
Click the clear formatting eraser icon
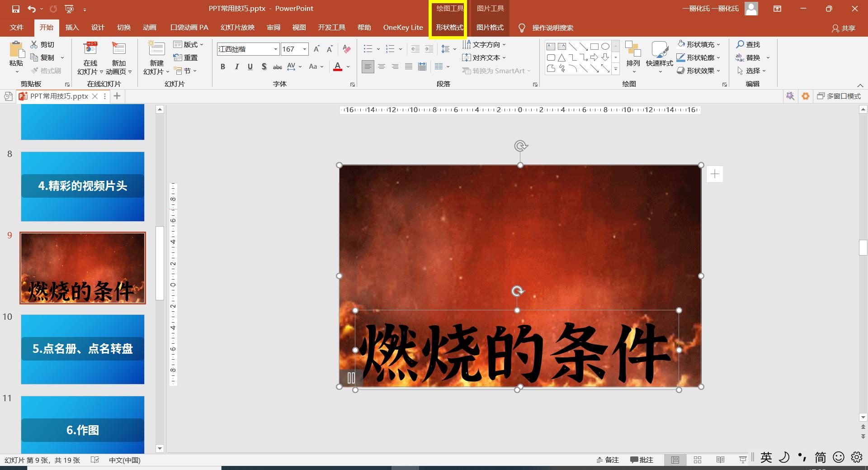tap(347, 49)
